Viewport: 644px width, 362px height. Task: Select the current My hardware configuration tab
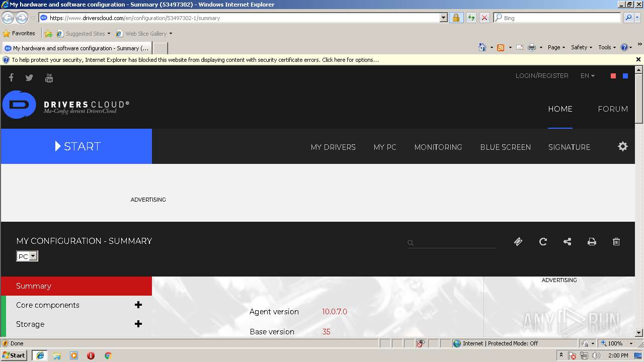point(77,48)
